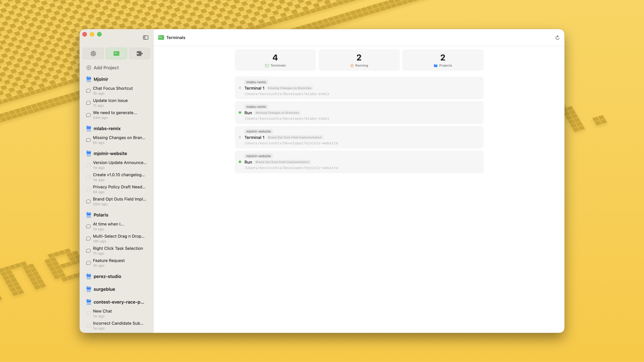The height and width of the screenshot is (362, 644).
Task: Select the mjolnir-website Run terminal entry
Action: coord(359,162)
